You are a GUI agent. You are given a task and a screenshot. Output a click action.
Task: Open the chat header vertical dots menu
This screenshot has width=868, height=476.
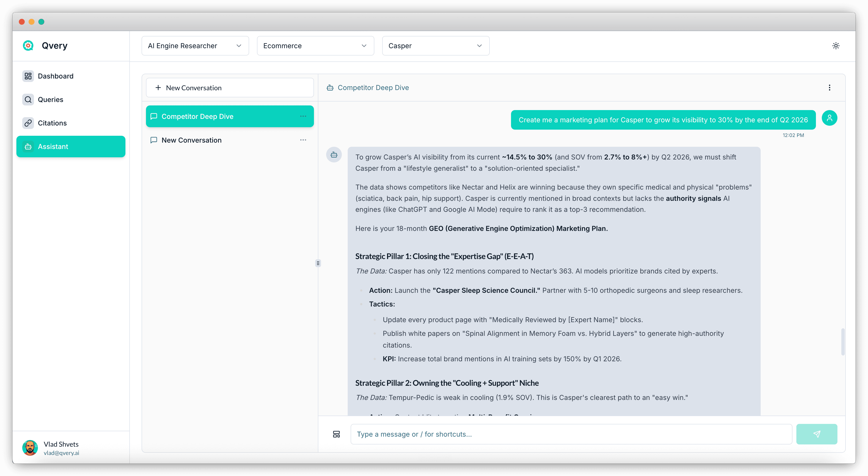829,88
